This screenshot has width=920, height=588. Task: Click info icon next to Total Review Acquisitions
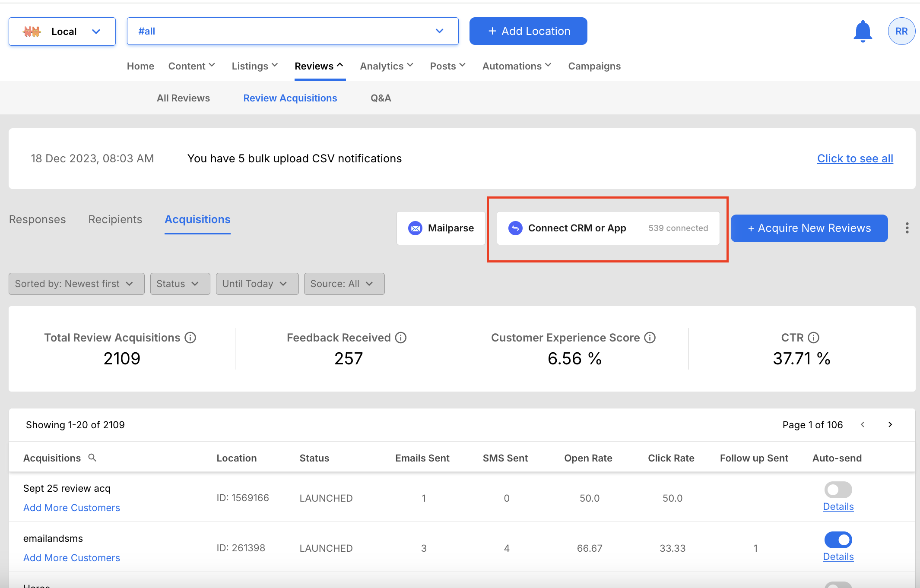190,338
